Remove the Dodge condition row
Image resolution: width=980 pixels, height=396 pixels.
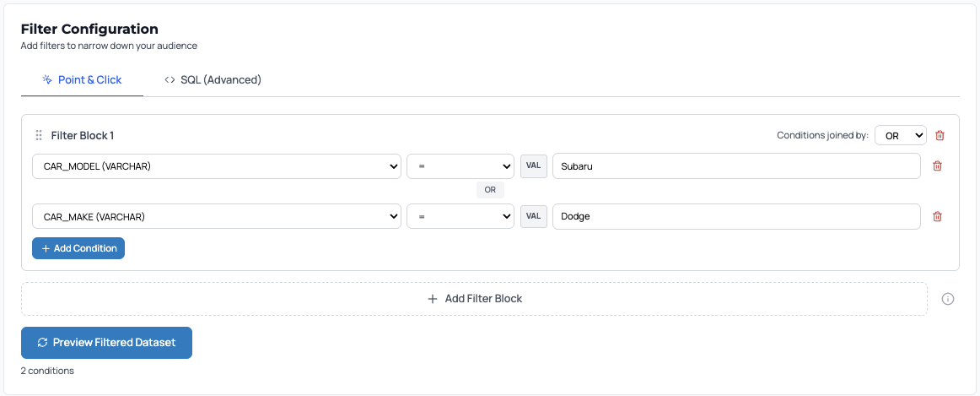tap(937, 217)
